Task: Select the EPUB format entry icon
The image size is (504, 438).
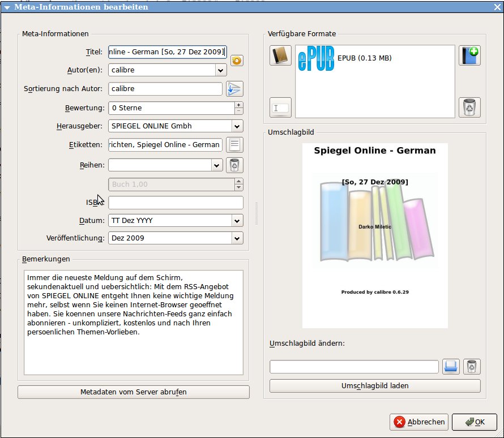Action: click(x=316, y=58)
